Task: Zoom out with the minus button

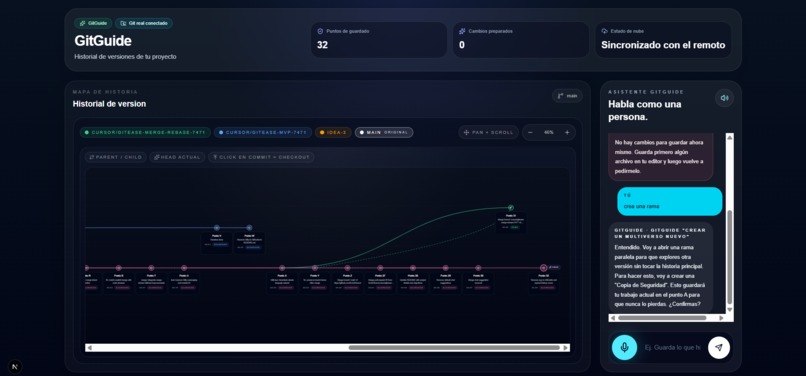Action: 530,132
